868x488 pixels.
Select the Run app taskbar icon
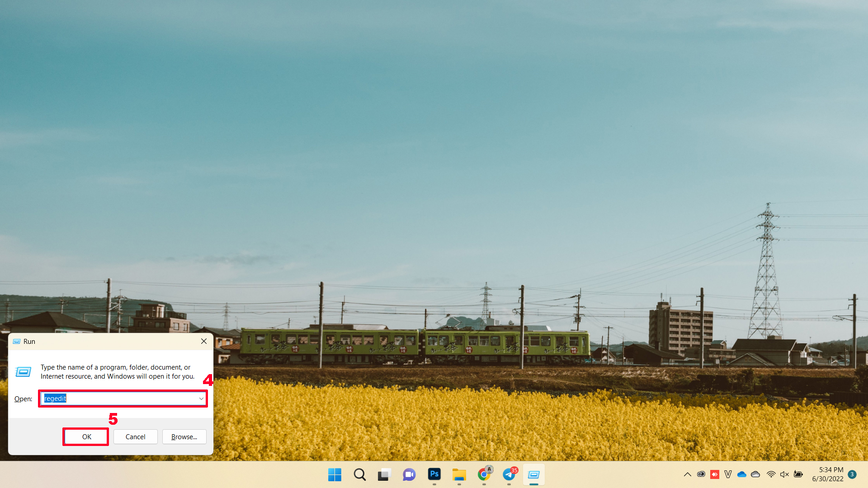pyautogui.click(x=534, y=474)
